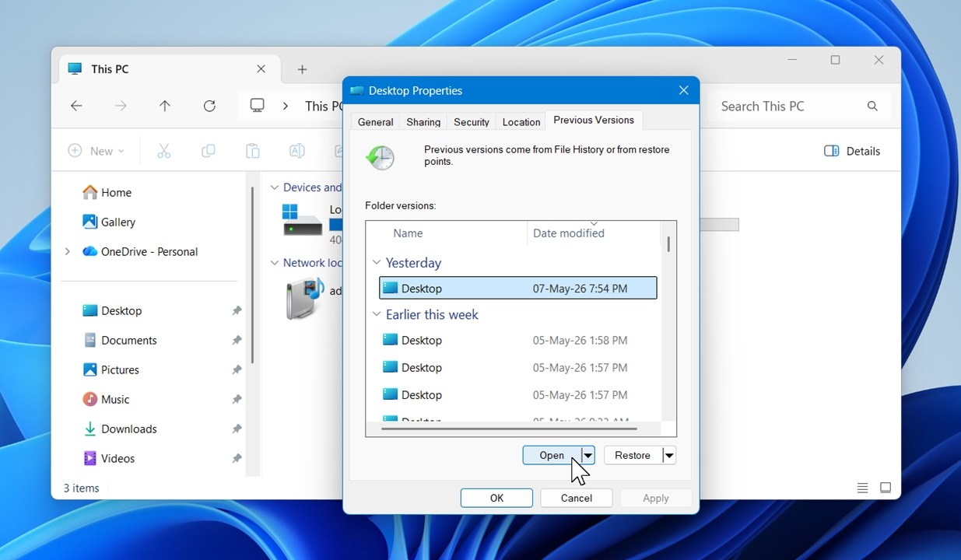Image resolution: width=961 pixels, height=560 pixels.
Task: Select Desktop version 07-May-26 7:54 PM
Action: (518, 288)
